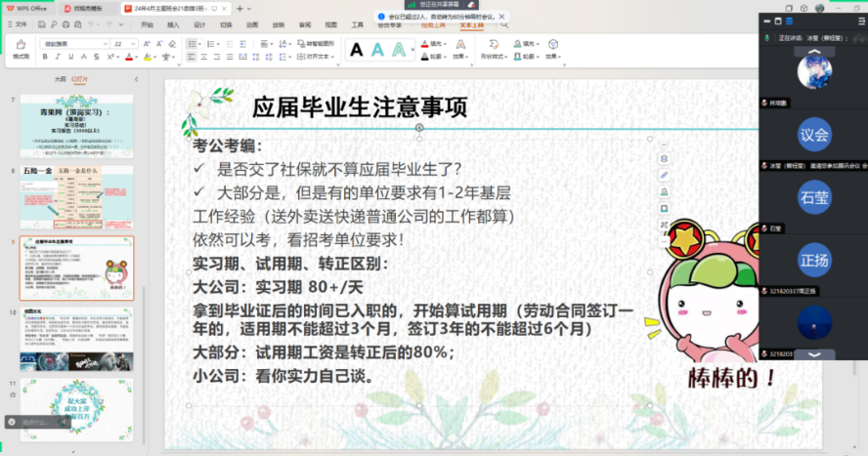Click the increase font size icon
The width and height of the screenshot is (868, 456).
click(x=147, y=44)
